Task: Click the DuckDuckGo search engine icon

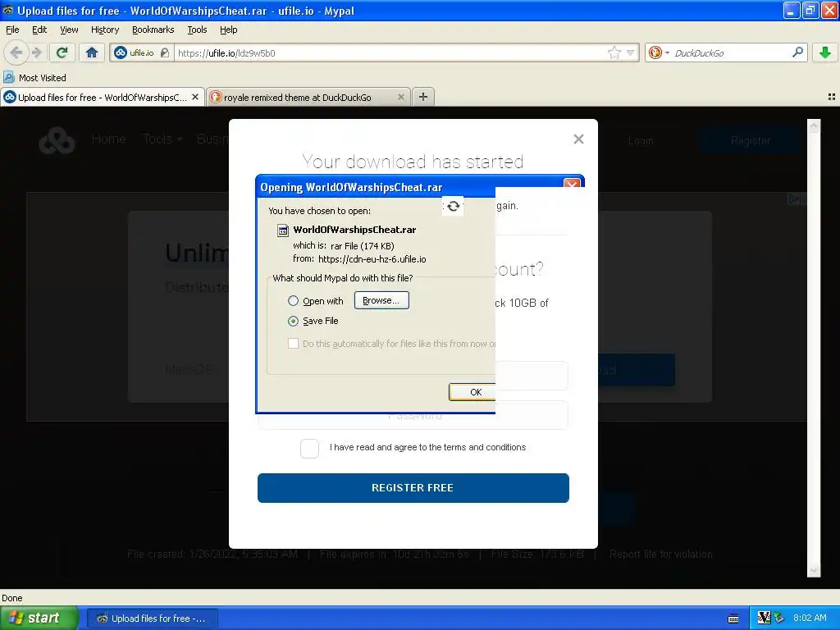Action: tap(655, 52)
